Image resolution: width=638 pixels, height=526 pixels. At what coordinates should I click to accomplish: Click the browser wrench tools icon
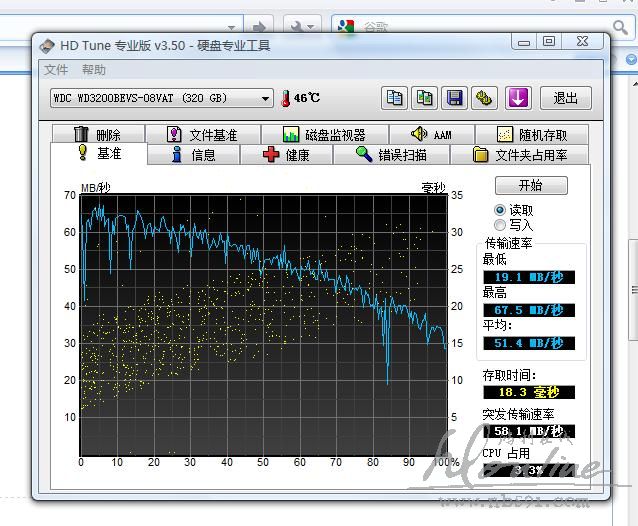tap(297, 26)
